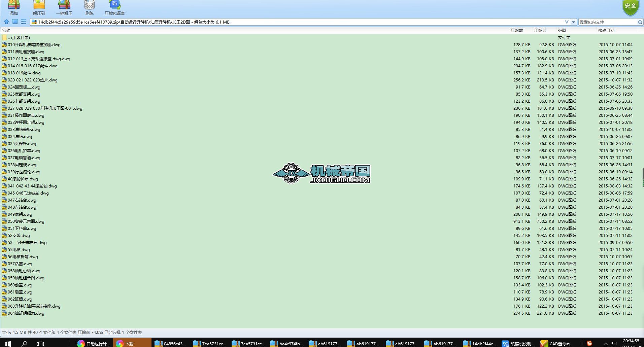The height and width of the screenshot is (347, 644).
Task: Click the 913.1 KB size cell
Action: [522, 221]
